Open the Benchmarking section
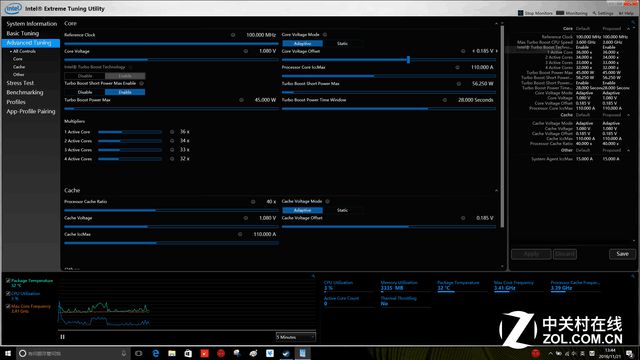This screenshot has height=360, width=640. pyautogui.click(x=24, y=93)
